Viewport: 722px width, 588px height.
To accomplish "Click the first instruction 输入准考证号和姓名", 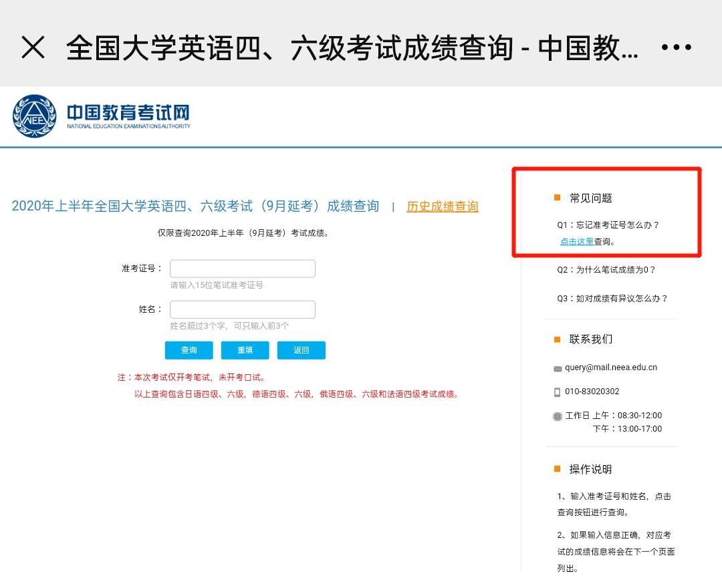I will coord(614,504).
